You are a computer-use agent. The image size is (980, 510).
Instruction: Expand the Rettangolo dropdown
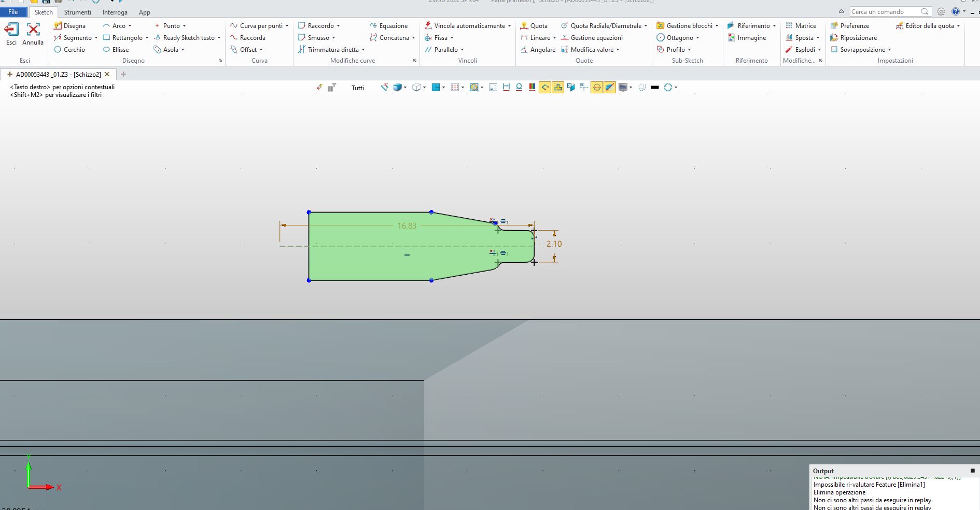click(147, 38)
